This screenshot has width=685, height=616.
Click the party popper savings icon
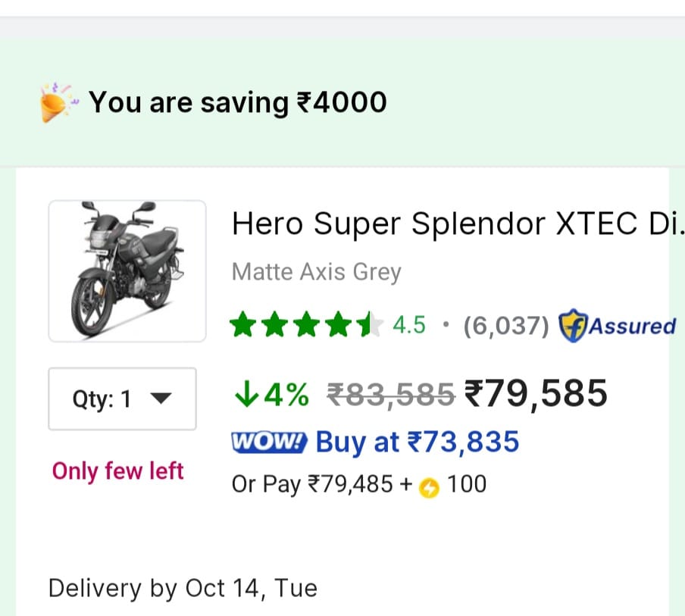tap(58, 102)
